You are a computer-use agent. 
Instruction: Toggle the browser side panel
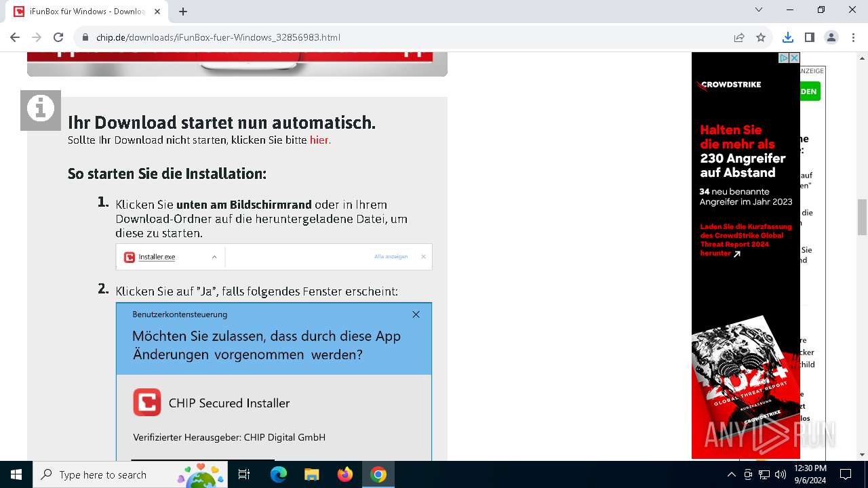(x=809, y=37)
